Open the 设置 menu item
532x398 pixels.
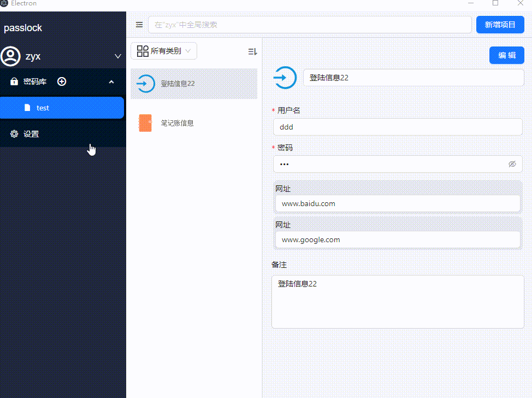[31, 134]
